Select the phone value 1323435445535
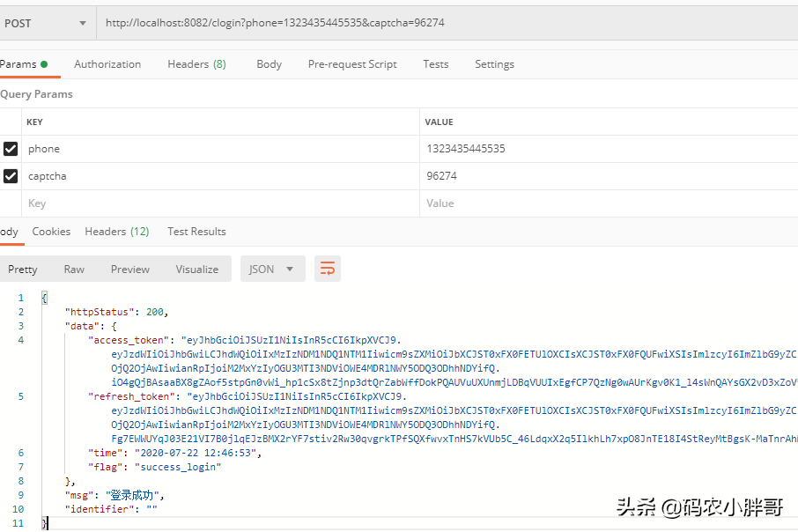 [466, 149]
